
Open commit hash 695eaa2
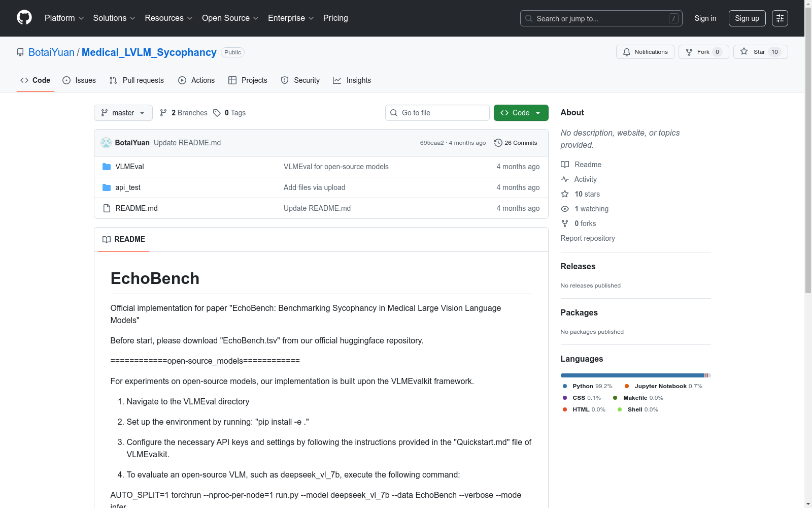coord(432,143)
